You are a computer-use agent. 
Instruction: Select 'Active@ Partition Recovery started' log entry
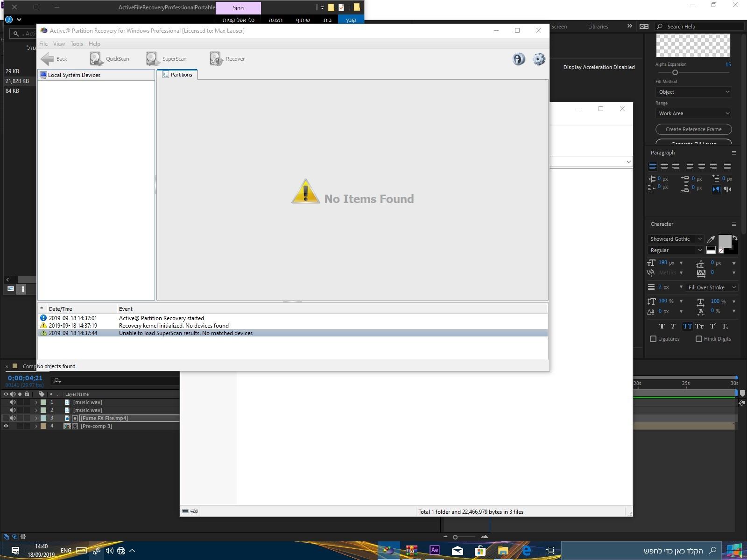click(x=293, y=318)
